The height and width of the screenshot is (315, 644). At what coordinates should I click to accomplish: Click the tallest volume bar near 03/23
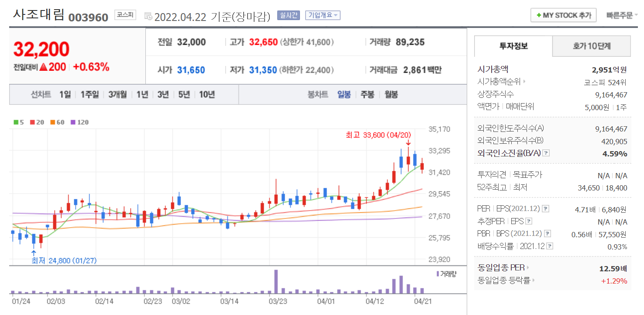[276, 281]
